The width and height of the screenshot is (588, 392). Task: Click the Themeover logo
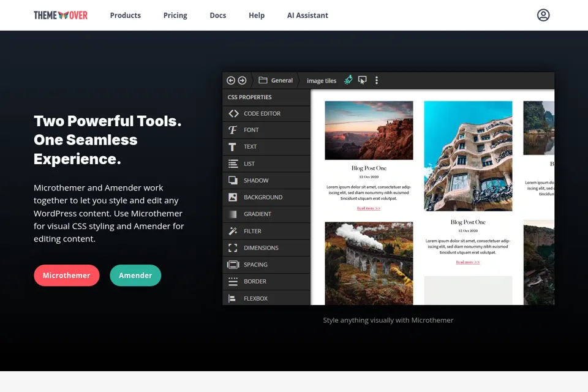pos(61,15)
